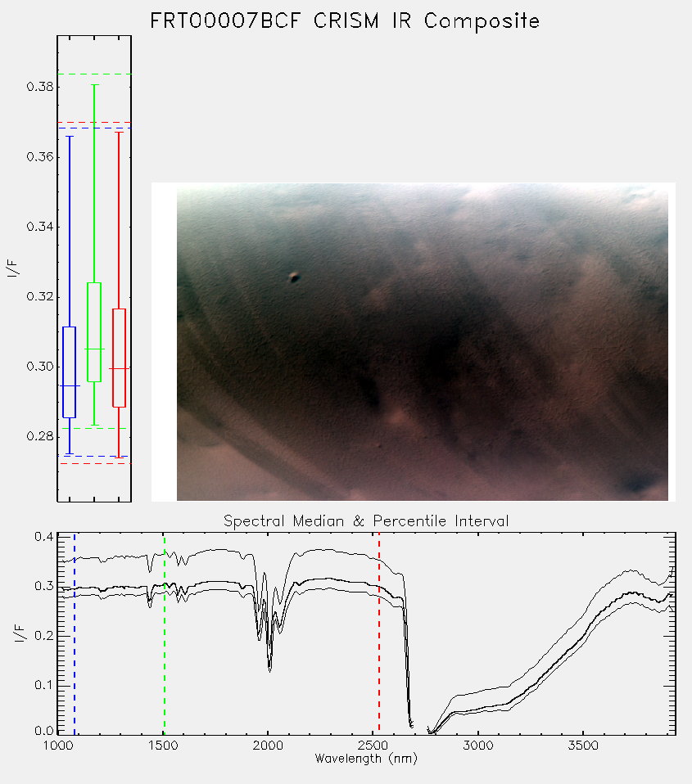Click the 2500 tick label on wavelength axis
The image size is (692, 784).
click(x=373, y=746)
